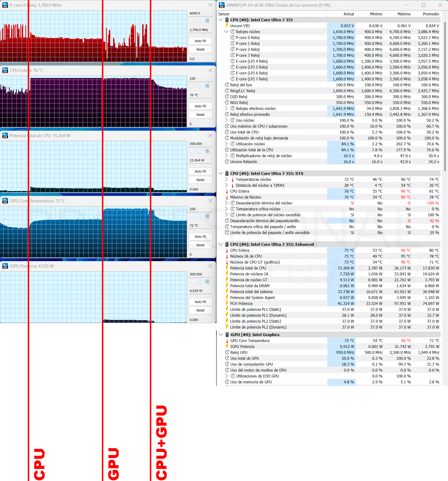Expand the Uso núcleo row
The height and width of the screenshot is (481, 448).
pos(226,120)
